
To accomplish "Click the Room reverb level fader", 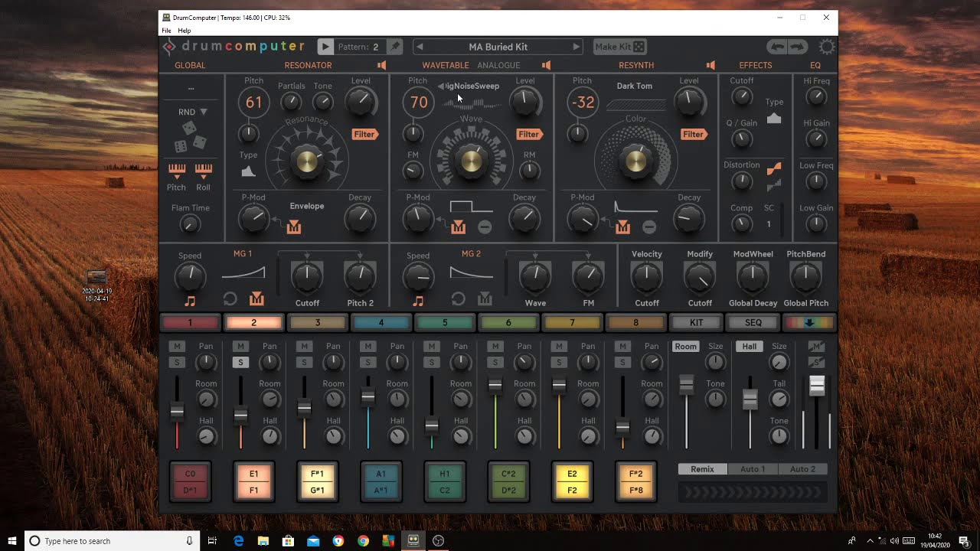I will click(686, 385).
